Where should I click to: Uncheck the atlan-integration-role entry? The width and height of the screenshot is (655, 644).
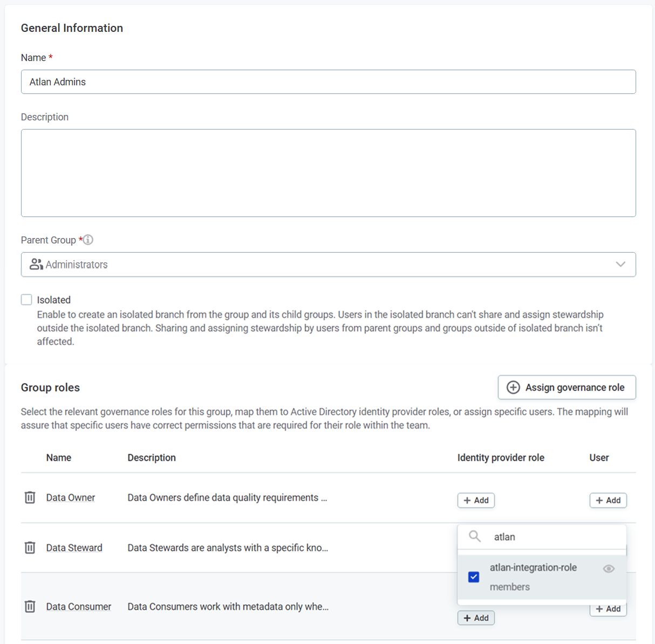(x=473, y=577)
